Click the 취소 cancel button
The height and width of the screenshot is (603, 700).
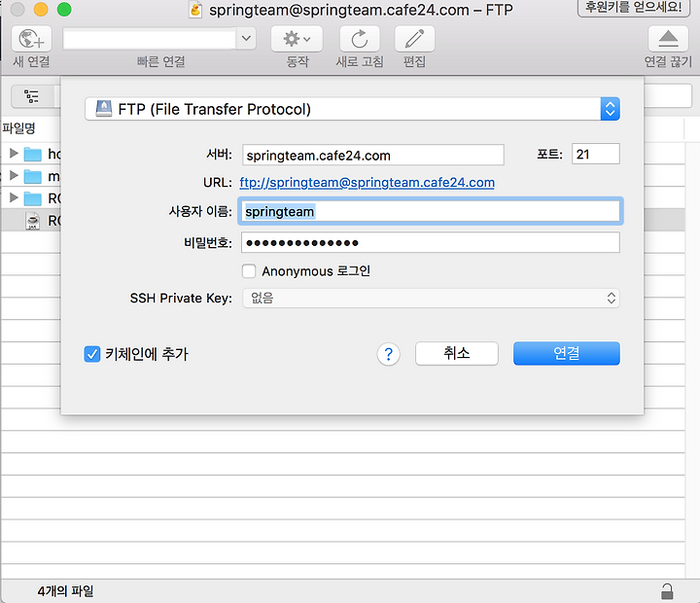tap(457, 353)
